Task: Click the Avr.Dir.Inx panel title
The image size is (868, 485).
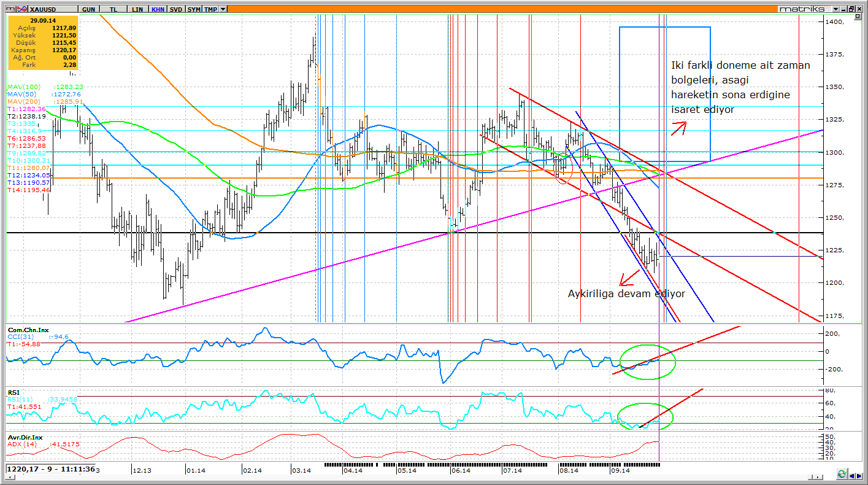Action: click(26, 438)
